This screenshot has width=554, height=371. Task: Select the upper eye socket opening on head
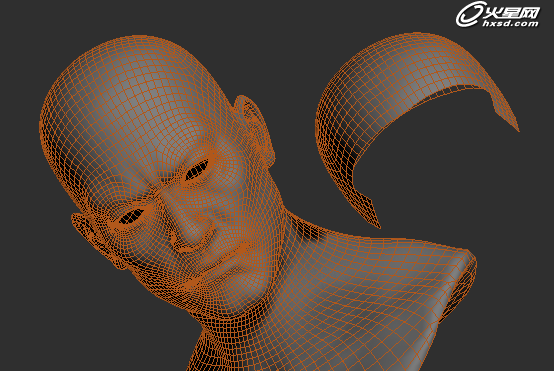197,169
